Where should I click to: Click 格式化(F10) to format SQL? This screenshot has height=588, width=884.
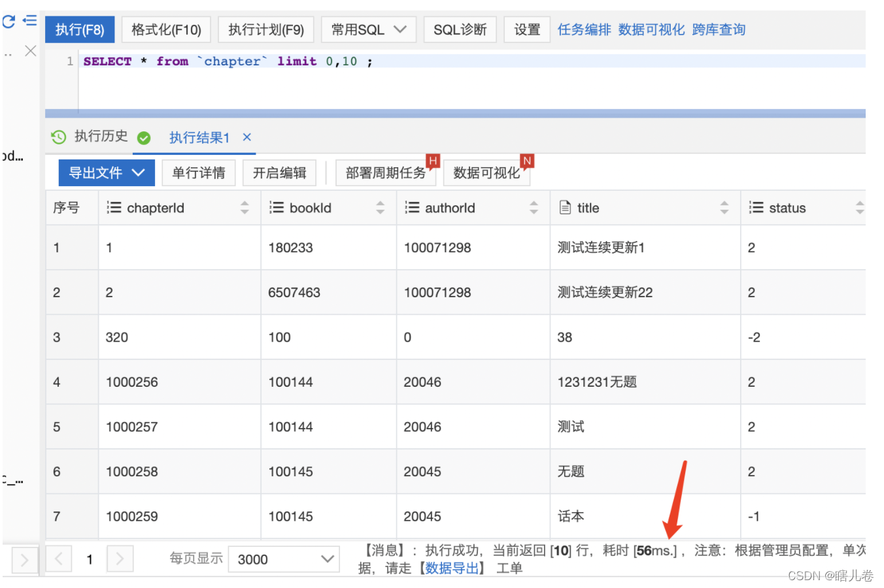[x=166, y=30]
